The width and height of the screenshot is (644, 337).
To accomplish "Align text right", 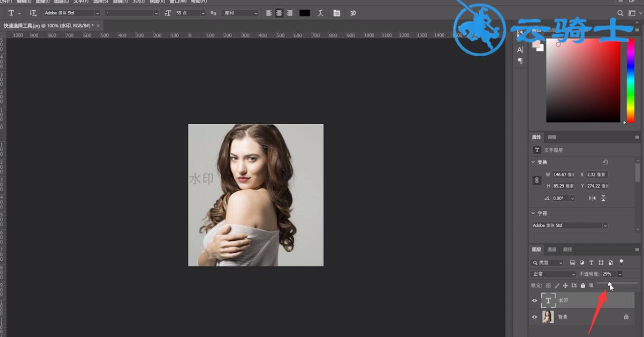I will click(289, 13).
